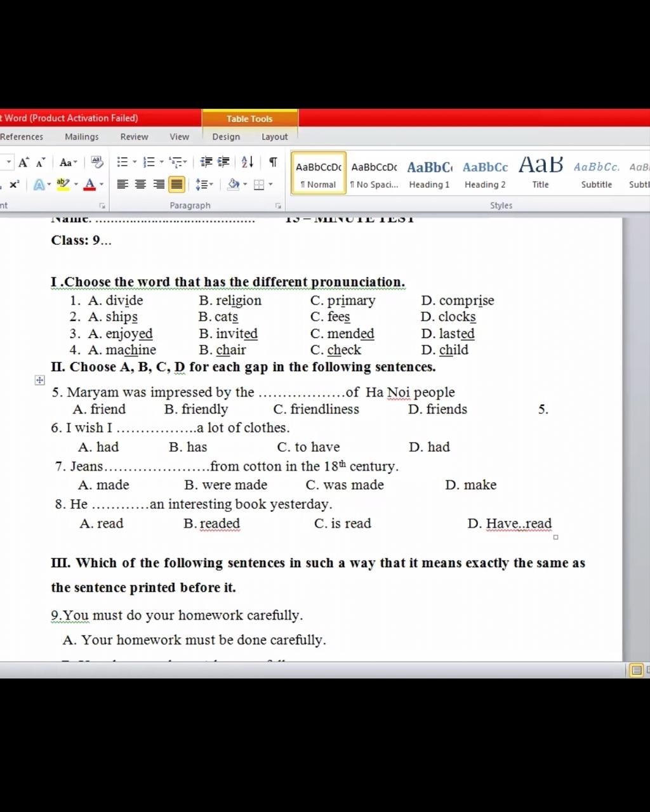The height and width of the screenshot is (812, 650).
Task: Click answer 'B. were made' in question 7
Action: click(x=226, y=485)
